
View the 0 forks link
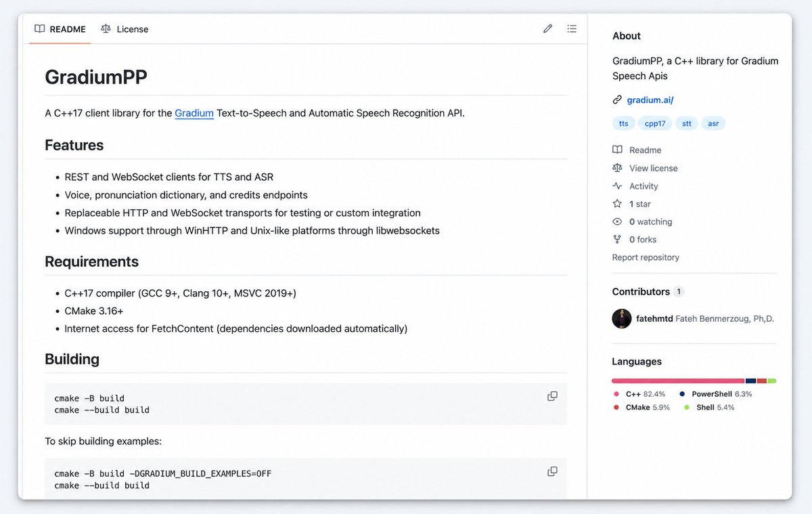click(x=643, y=239)
